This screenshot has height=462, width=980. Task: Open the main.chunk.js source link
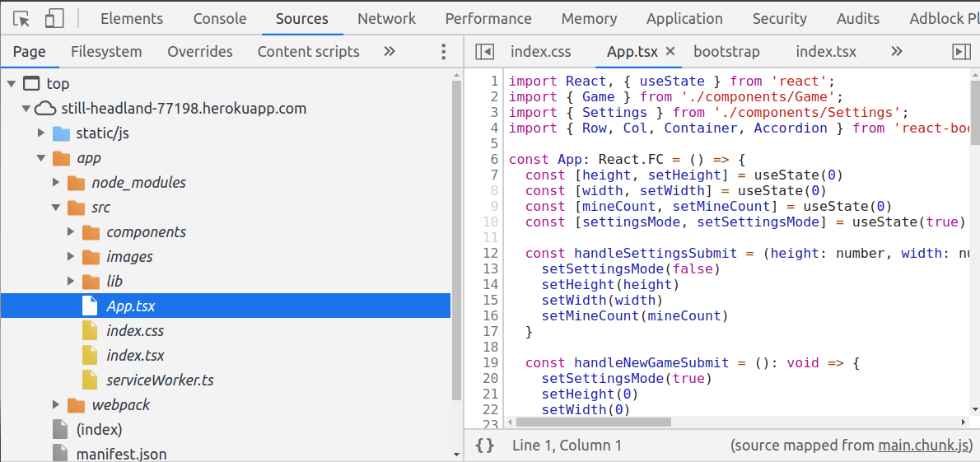tap(925, 446)
